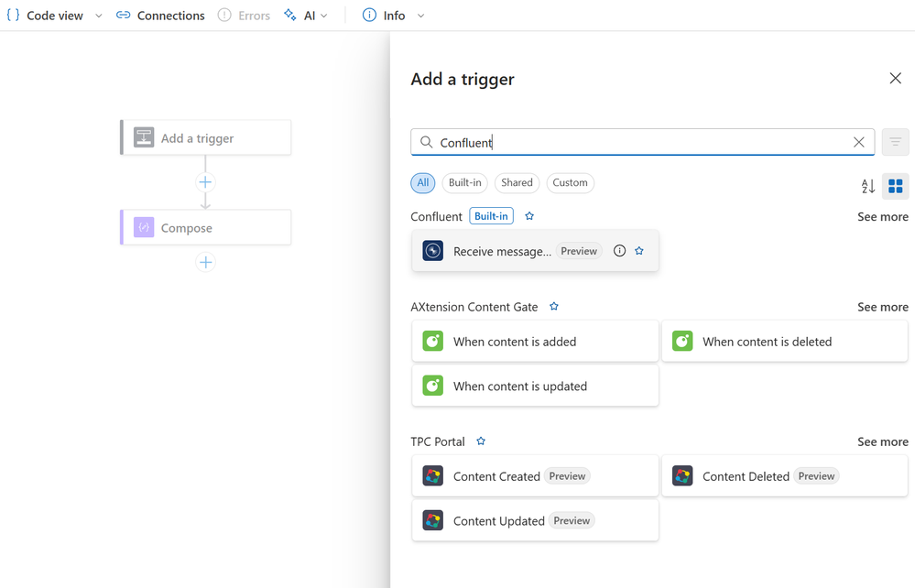Click See more for AXtension Content Gate

[x=883, y=307]
